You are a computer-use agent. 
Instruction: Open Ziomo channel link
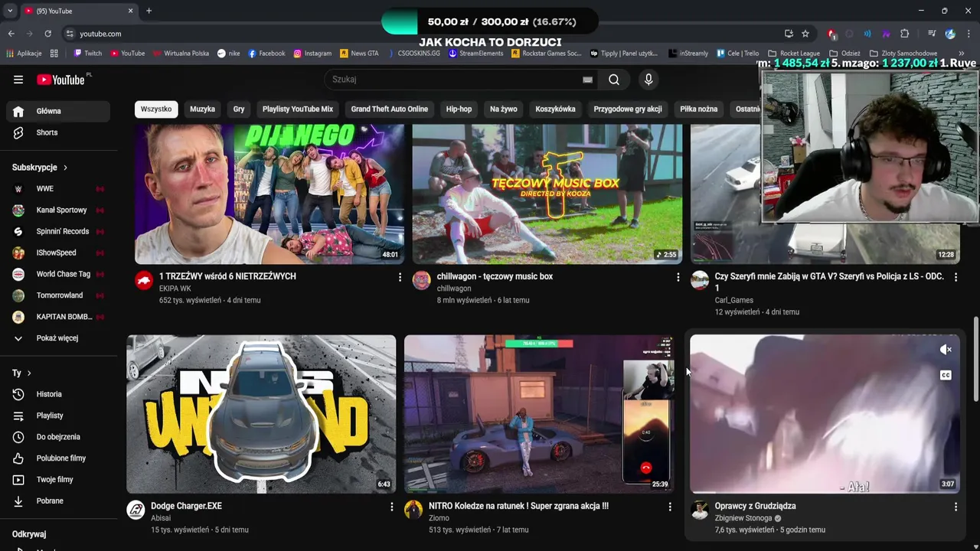pos(439,518)
